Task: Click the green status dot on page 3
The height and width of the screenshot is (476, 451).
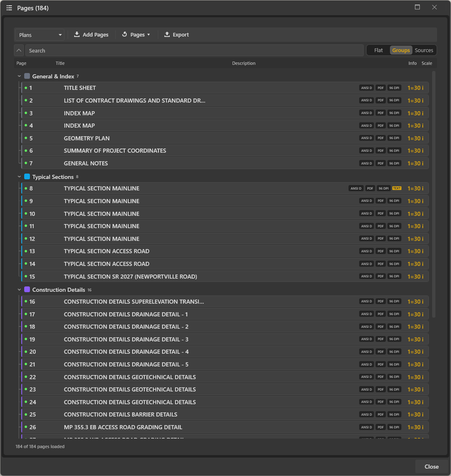Action: [x=26, y=113]
